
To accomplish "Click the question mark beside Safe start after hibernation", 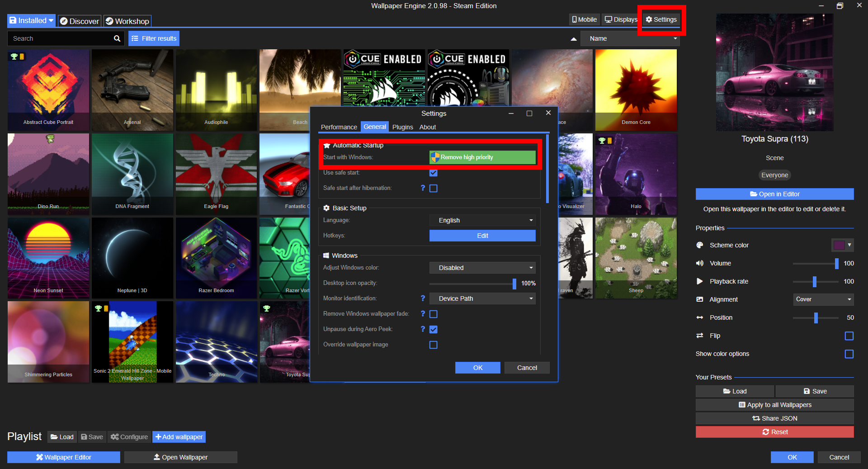I will (x=423, y=188).
